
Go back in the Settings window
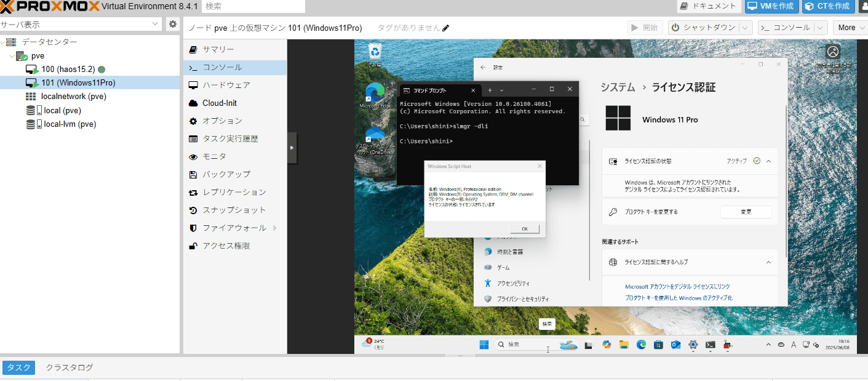483,67
